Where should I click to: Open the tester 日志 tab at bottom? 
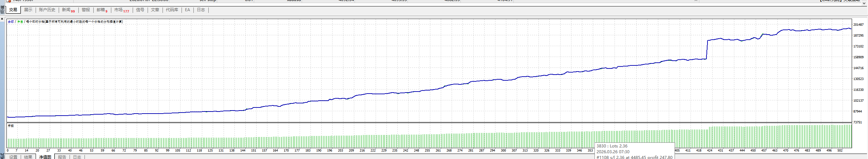pyautogui.click(x=77, y=157)
